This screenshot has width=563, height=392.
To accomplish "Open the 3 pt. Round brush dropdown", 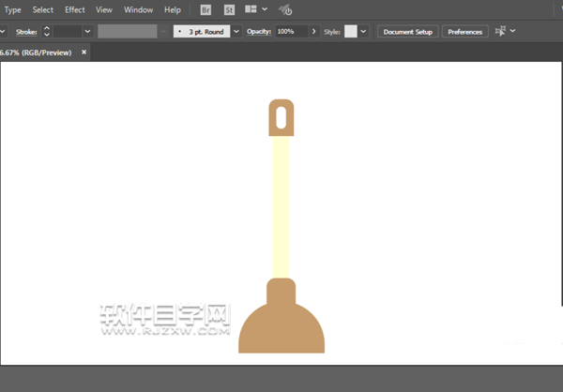I will click(x=236, y=31).
